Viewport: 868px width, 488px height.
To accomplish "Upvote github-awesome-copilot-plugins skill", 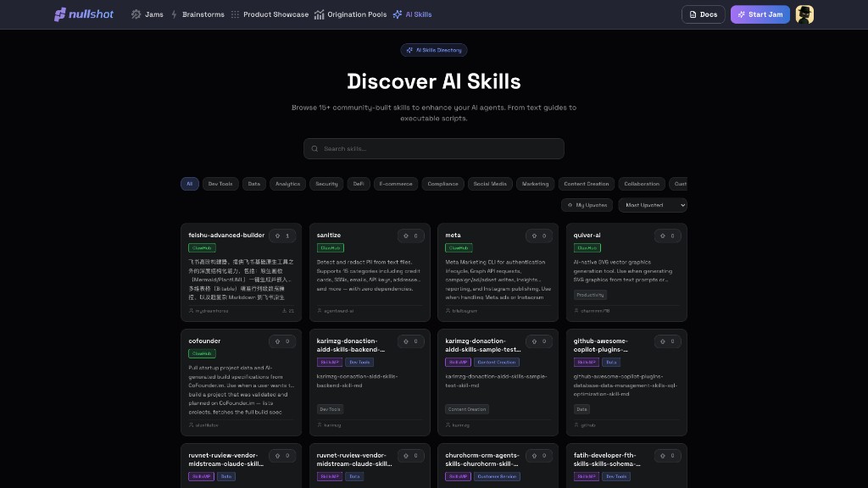I will [668, 341].
